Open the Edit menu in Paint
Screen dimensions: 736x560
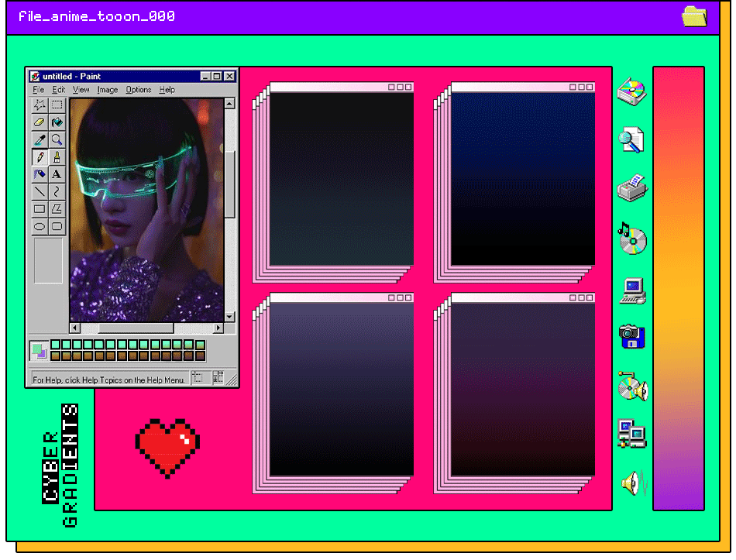58,90
